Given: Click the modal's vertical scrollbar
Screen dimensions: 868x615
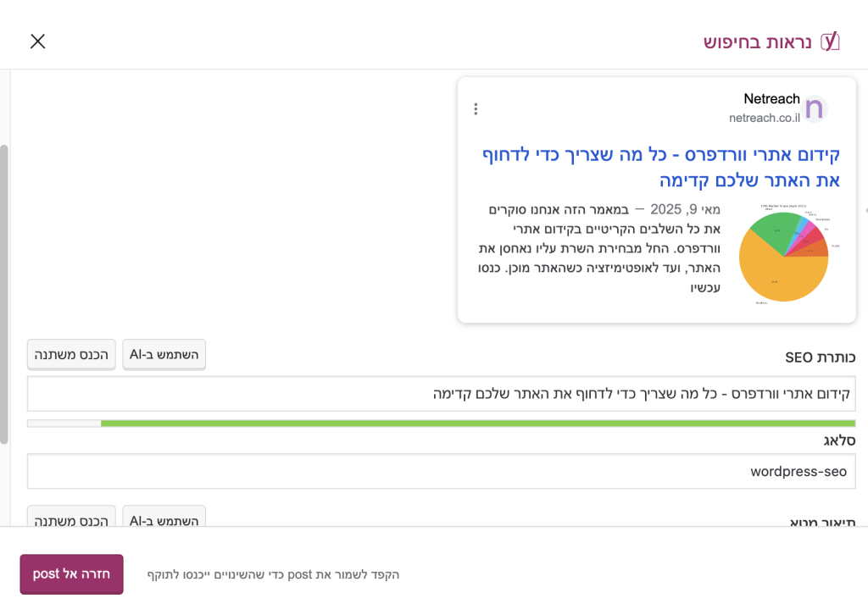Looking at the screenshot, I should (x=4, y=294).
